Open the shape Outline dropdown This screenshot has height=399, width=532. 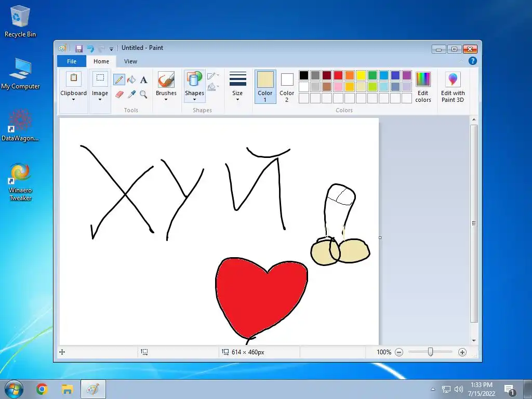pyautogui.click(x=213, y=76)
